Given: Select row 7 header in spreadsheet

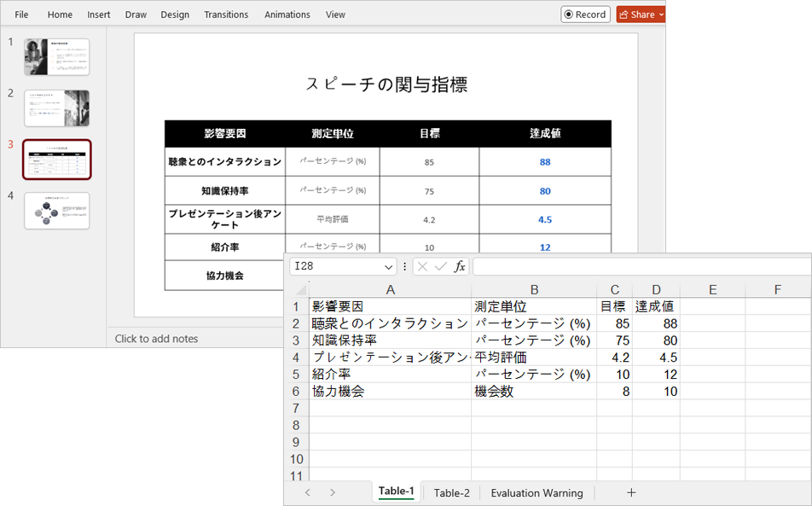Looking at the screenshot, I should click(296, 408).
